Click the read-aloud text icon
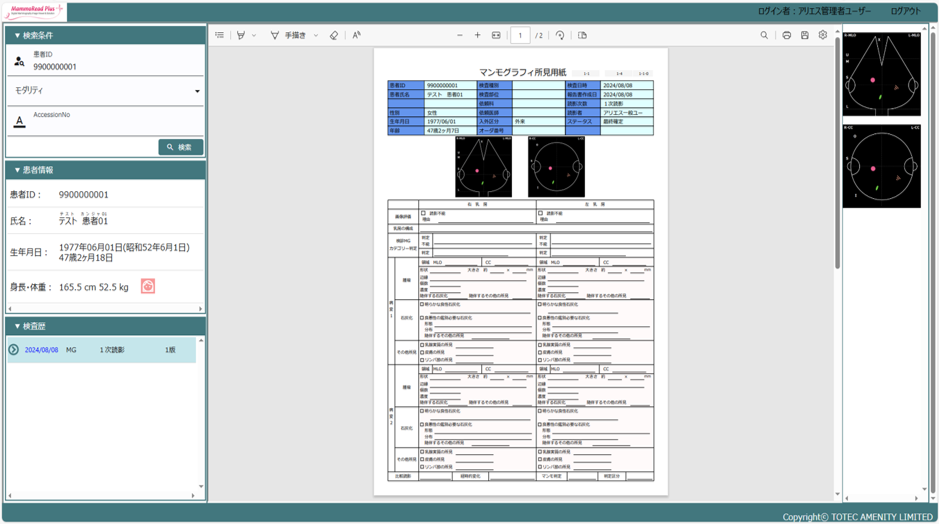Image resolution: width=939 pixels, height=524 pixels. [356, 35]
